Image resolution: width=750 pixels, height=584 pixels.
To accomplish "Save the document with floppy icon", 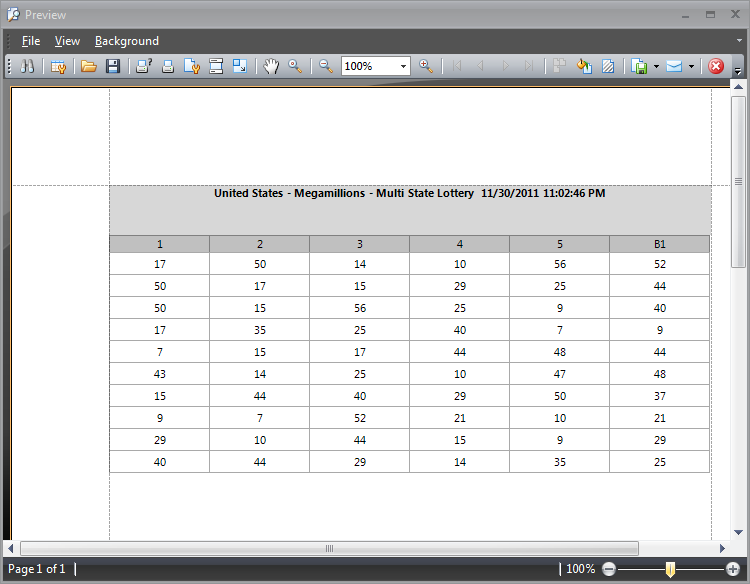I will click(113, 66).
